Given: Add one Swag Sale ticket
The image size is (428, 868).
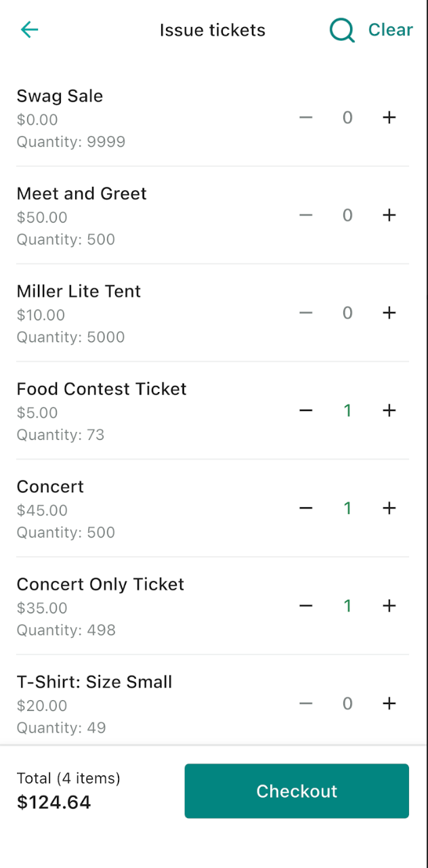Looking at the screenshot, I should pos(389,118).
